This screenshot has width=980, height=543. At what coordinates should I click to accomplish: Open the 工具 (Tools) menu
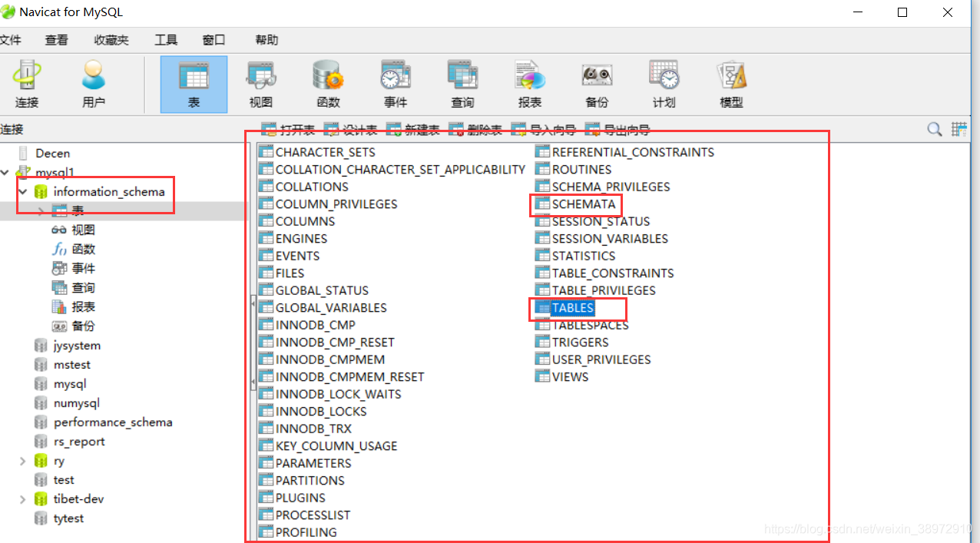166,40
